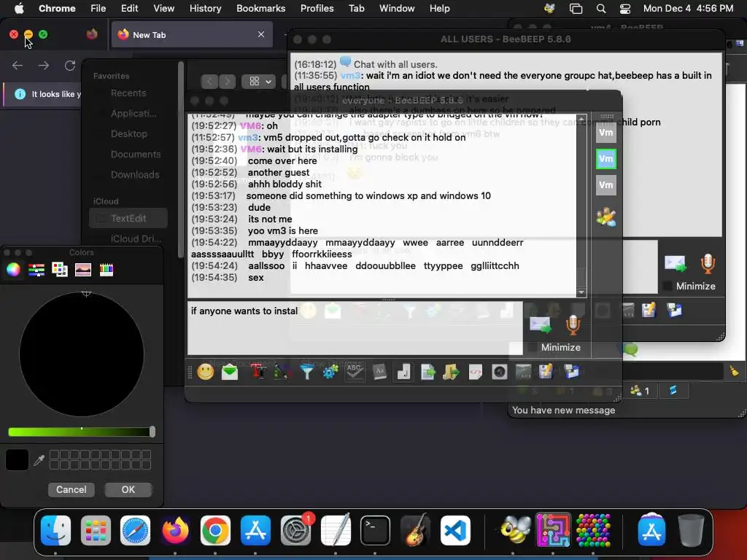
Task: Send message in ALL USERS chat window
Action: point(676,263)
